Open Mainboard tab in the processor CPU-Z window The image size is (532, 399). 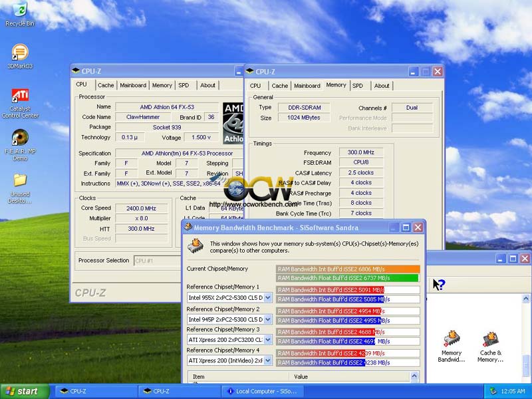[x=133, y=85]
